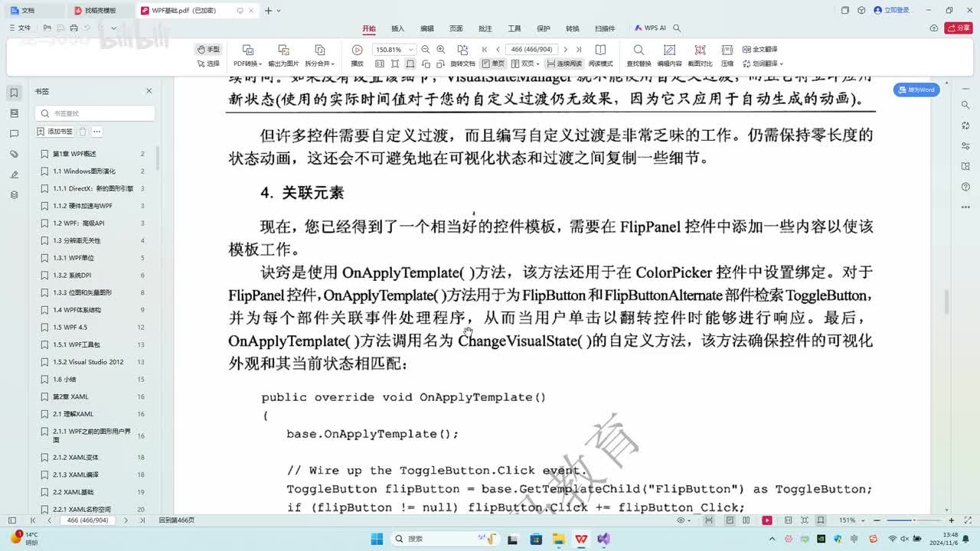The height and width of the screenshot is (551, 980).
Task: Click the 转为Word convert button
Action: point(916,90)
